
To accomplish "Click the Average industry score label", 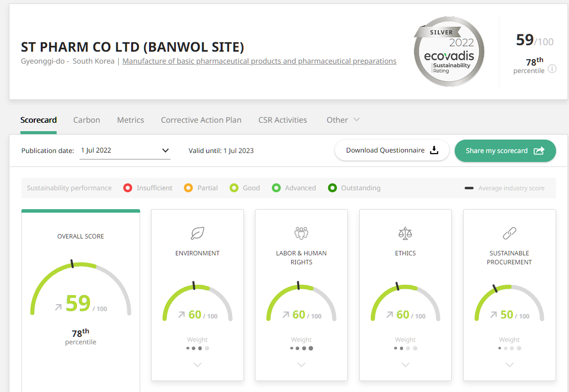I will coord(511,188).
